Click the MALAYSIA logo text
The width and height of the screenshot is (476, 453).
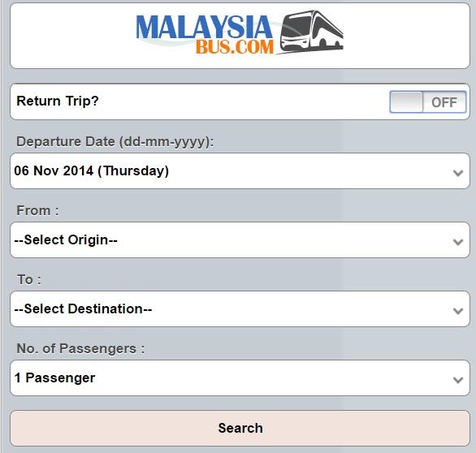click(204, 28)
